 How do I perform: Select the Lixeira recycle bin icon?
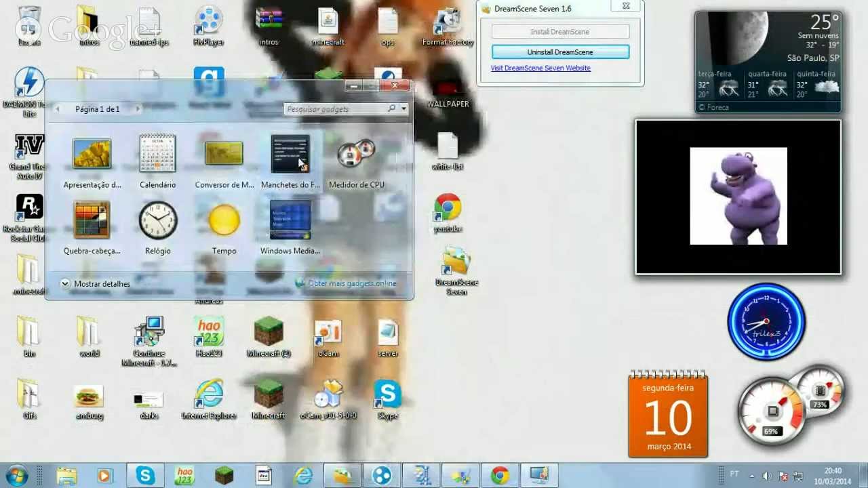(28, 26)
